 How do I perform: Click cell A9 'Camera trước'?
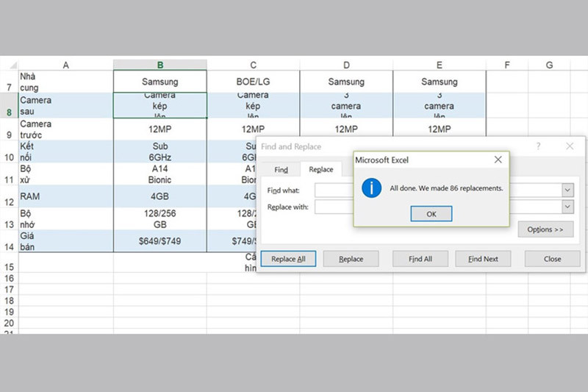pyautogui.click(x=66, y=129)
